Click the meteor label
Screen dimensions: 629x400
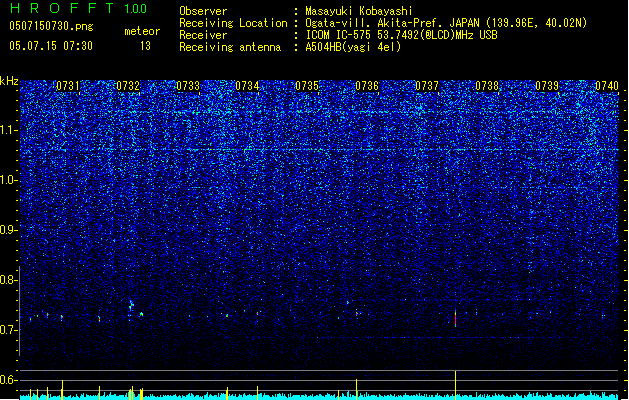[142, 31]
